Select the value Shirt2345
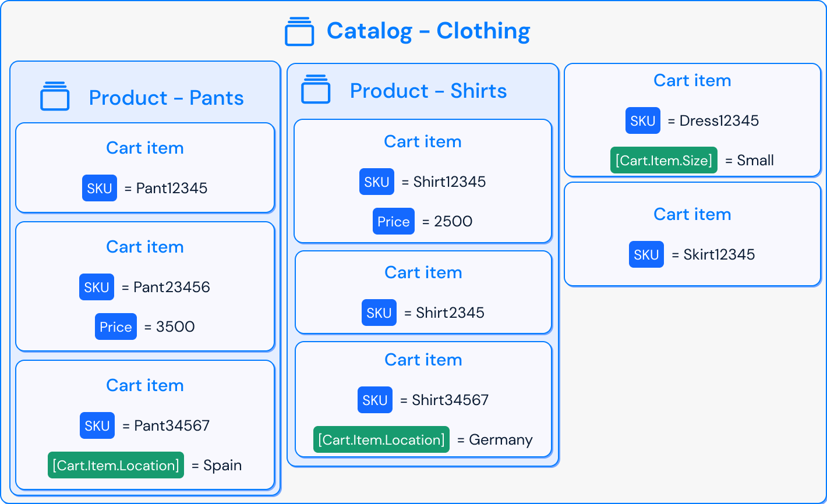The width and height of the screenshot is (827, 504). pos(450,313)
